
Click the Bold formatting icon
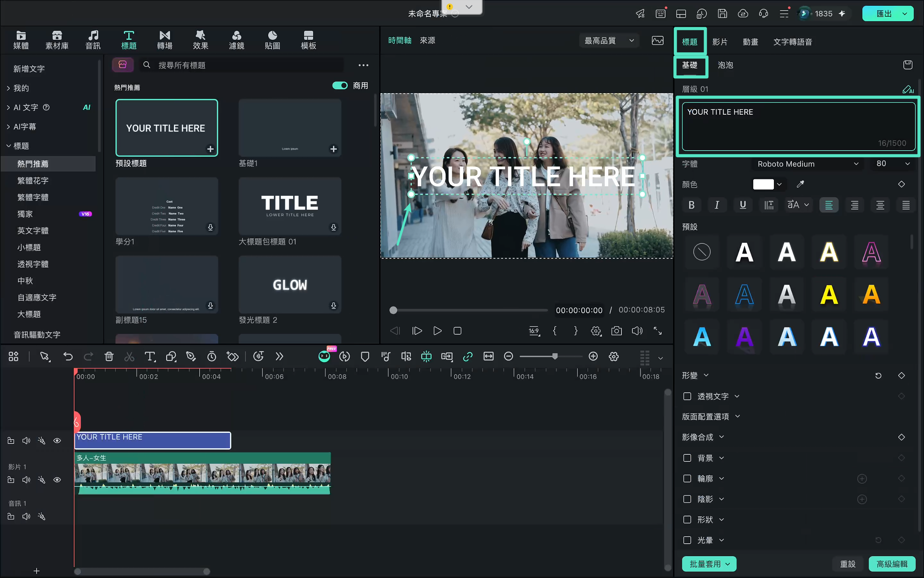point(691,205)
